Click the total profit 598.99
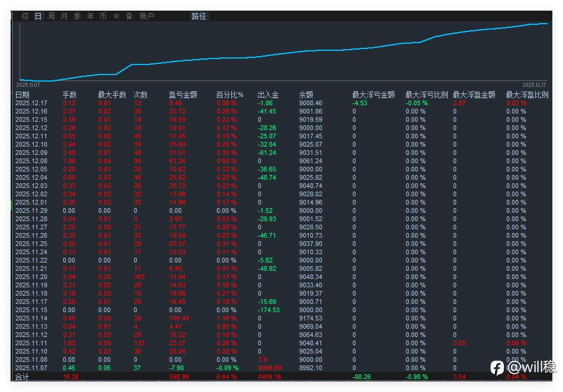The width and height of the screenshot is (563, 392). (179, 377)
